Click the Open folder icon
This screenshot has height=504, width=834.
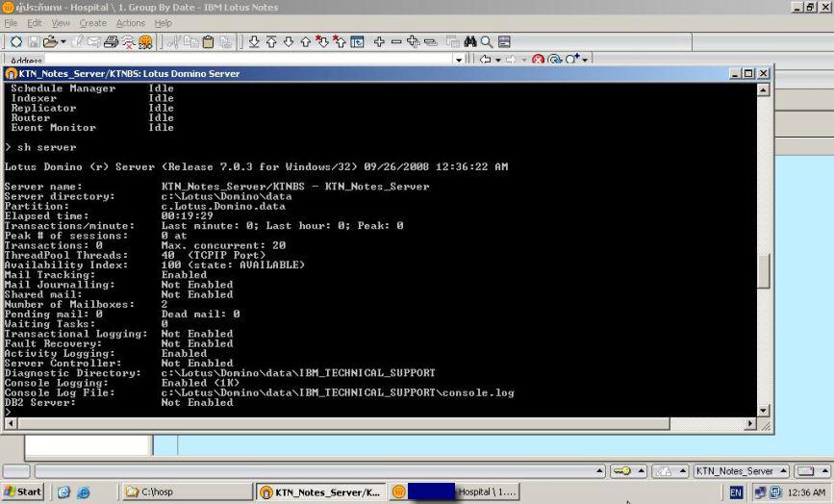coord(51,41)
